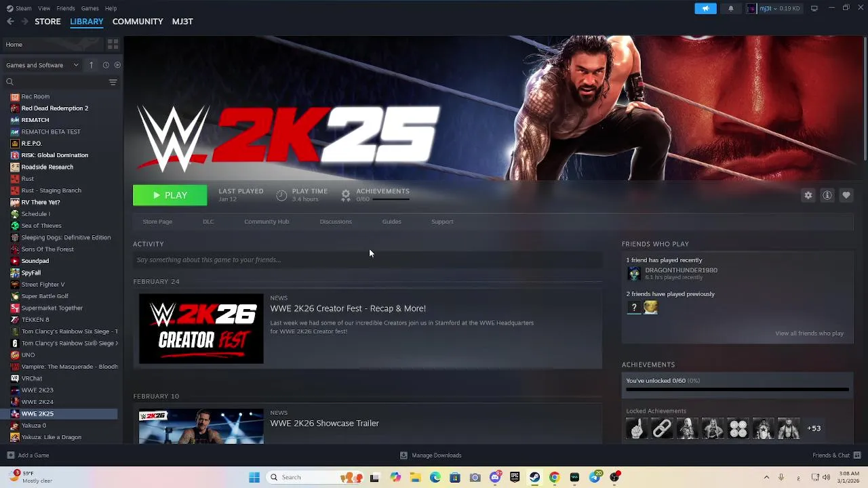
Task: Click the main page vertical scrollbar
Action: click(865, 100)
